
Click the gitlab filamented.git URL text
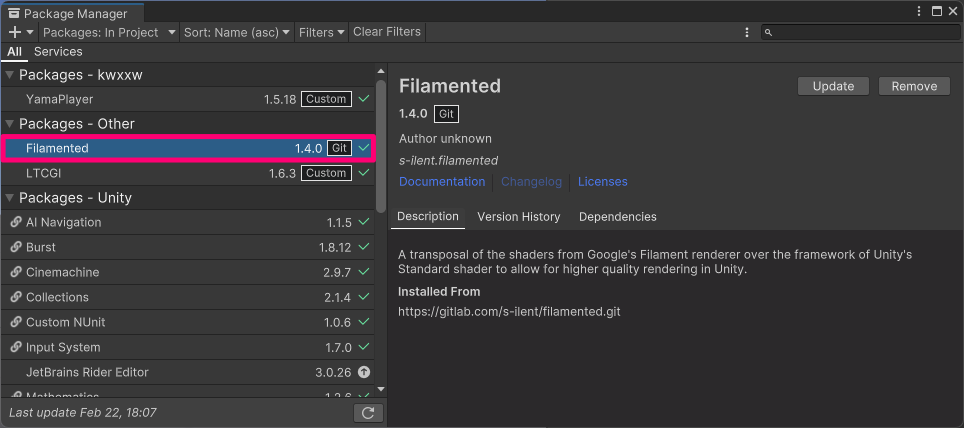[509, 312]
